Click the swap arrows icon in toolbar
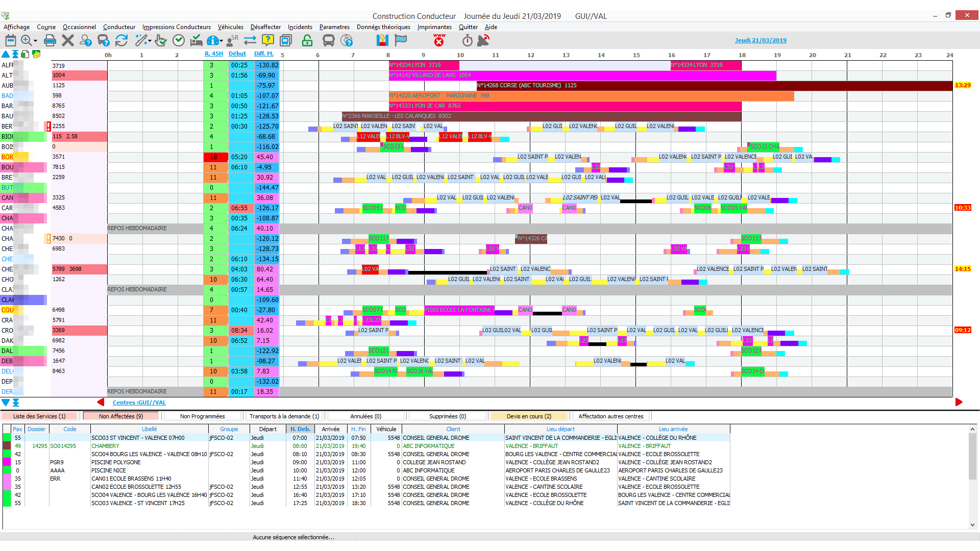This screenshot has width=980, height=551. tap(250, 40)
